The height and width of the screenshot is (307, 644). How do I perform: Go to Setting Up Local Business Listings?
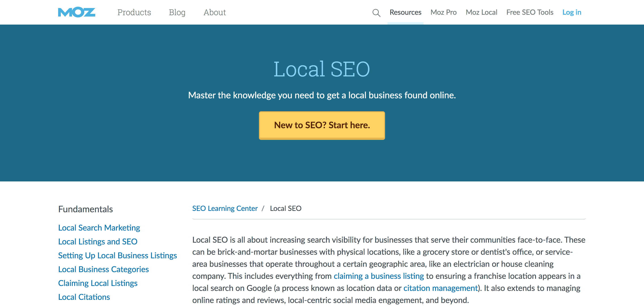point(117,255)
